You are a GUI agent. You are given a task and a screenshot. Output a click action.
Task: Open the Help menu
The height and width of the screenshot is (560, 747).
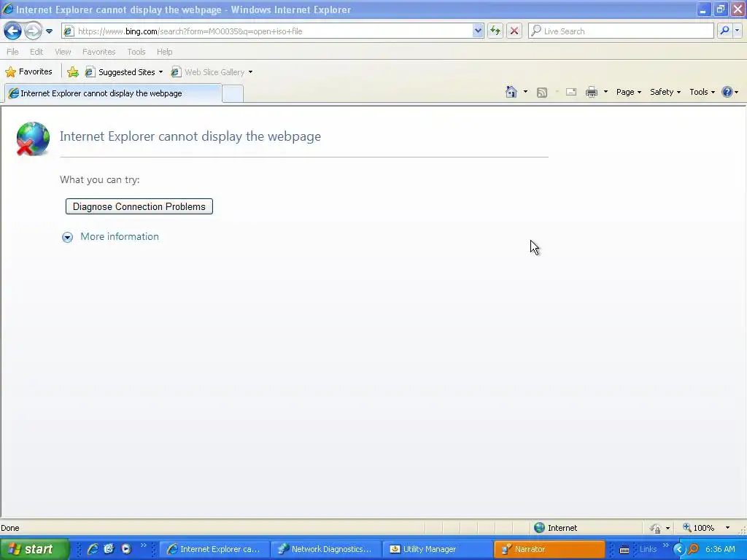coord(164,52)
